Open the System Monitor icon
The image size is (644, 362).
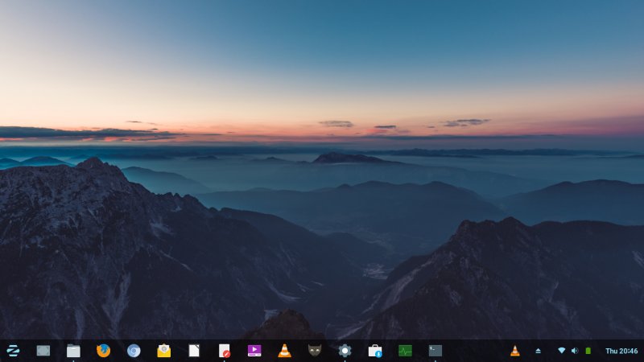(x=405, y=351)
